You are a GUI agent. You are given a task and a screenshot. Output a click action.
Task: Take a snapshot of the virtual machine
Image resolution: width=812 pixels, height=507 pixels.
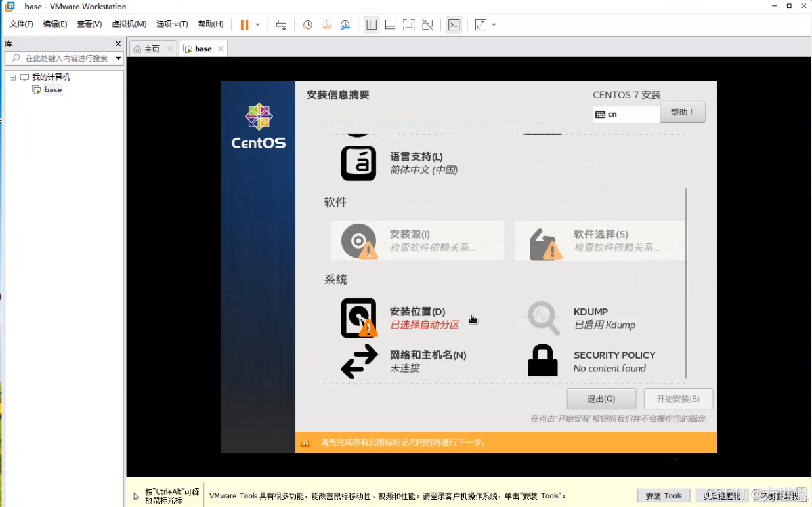coord(307,24)
